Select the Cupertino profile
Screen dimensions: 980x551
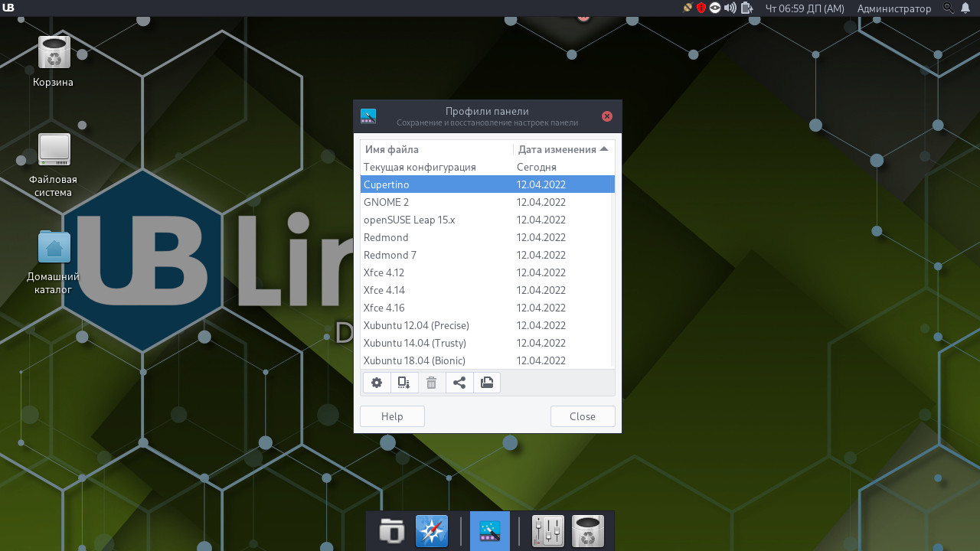tap(488, 184)
